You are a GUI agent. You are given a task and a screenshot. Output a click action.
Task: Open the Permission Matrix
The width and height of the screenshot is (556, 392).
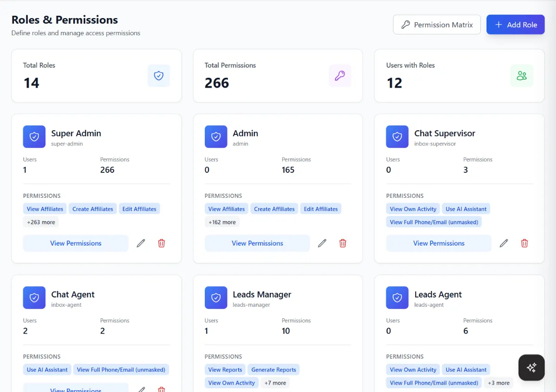pyautogui.click(x=437, y=25)
